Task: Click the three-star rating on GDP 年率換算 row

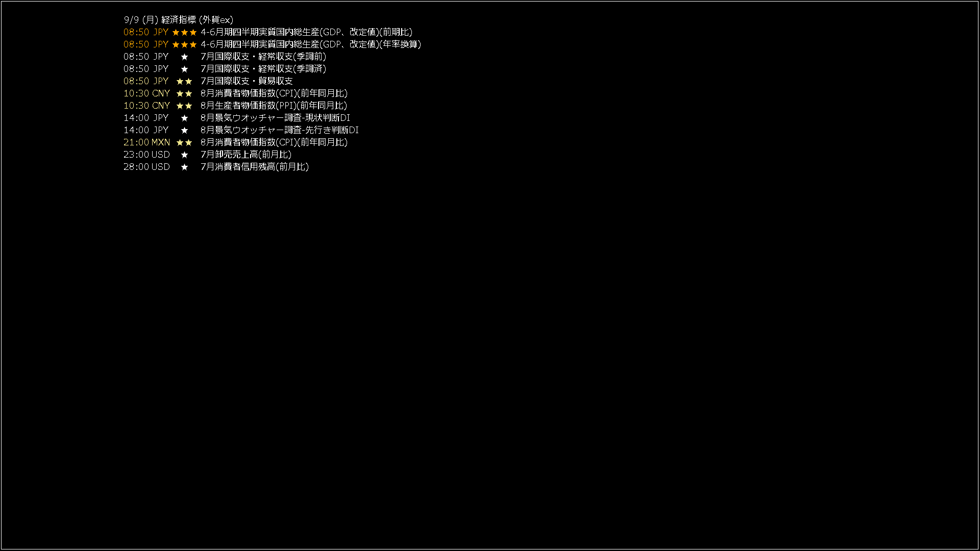Action: tap(184, 44)
